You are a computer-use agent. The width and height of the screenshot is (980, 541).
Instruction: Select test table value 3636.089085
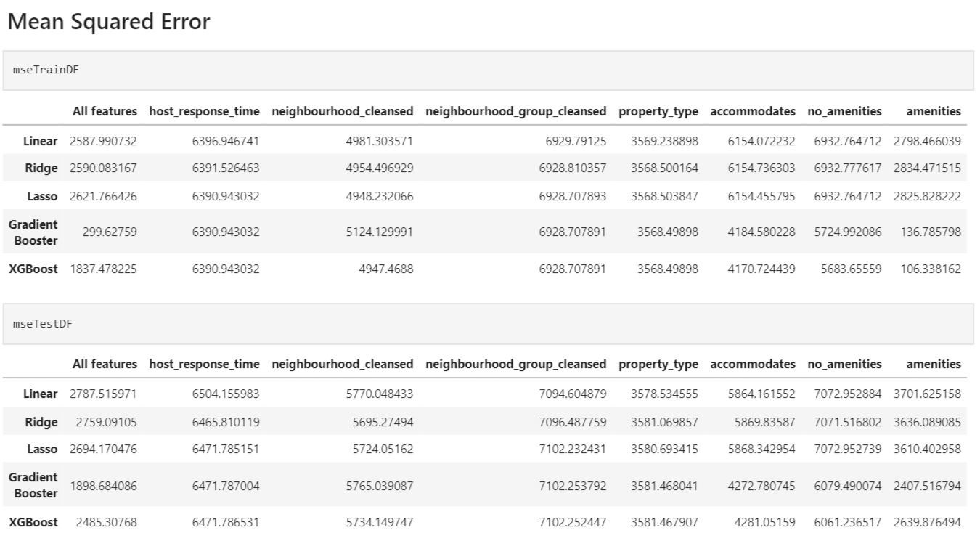pyautogui.click(x=928, y=421)
